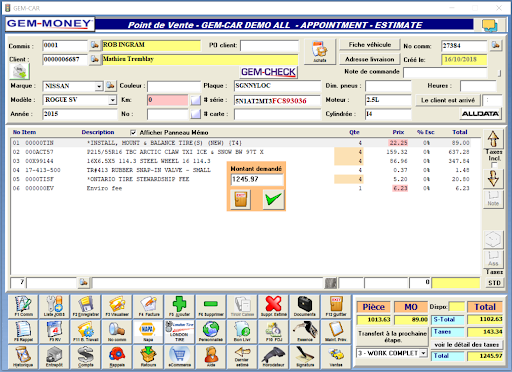The height and width of the screenshot is (372, 512).
Task: Open the Liste JOBS icon
Action: 54,306
